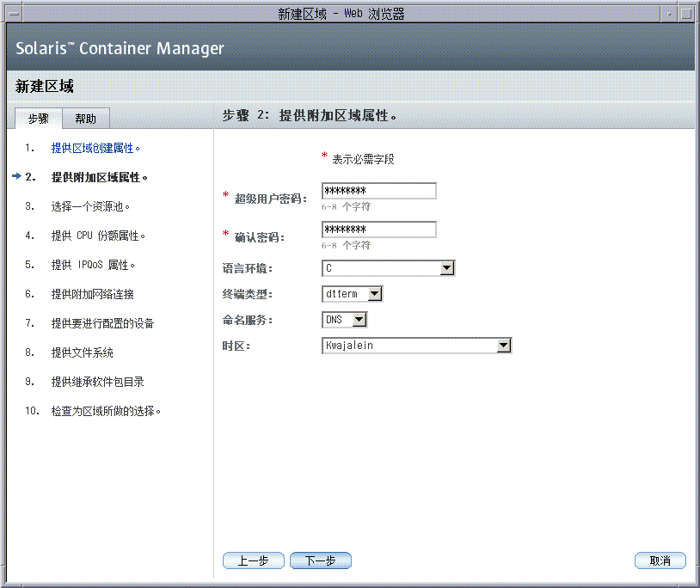The height and width of the screenshot is (588, 700).
Task: Click the 取消 cancel button
Action: [x=660, y=560]
